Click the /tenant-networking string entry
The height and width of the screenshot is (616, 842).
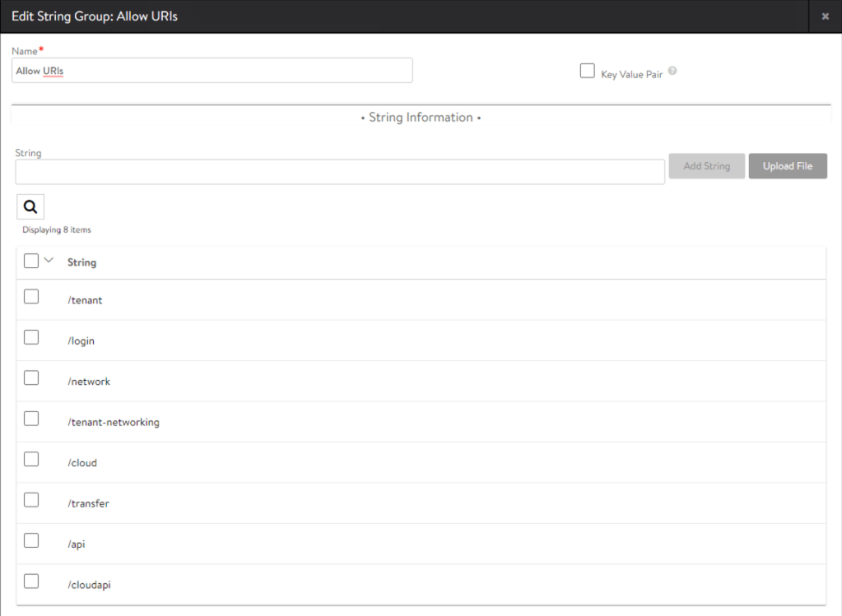(114, 423)
